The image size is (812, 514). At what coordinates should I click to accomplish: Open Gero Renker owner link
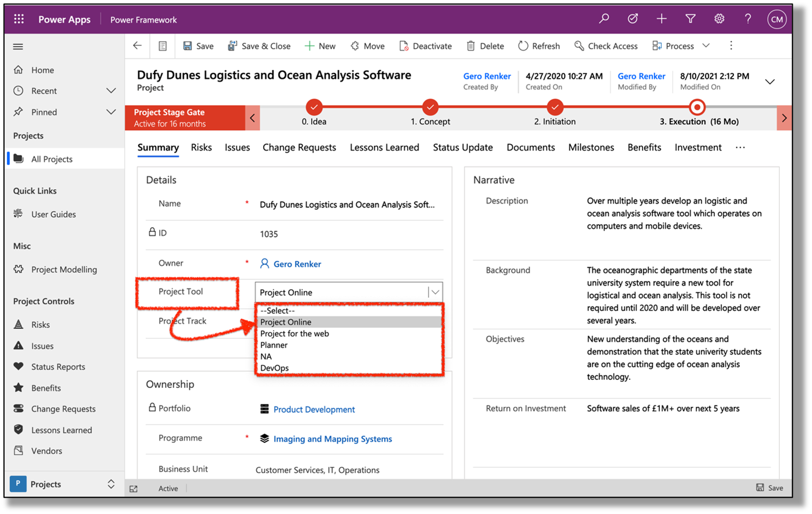coord(297,264)
